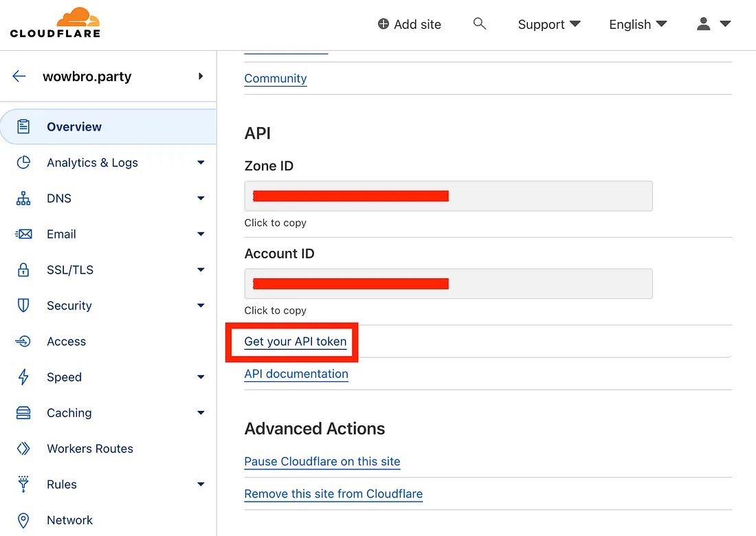The image size is (756, 536).
Task: Click Pause Cloudflare on this site
Action: pos(322,462)
